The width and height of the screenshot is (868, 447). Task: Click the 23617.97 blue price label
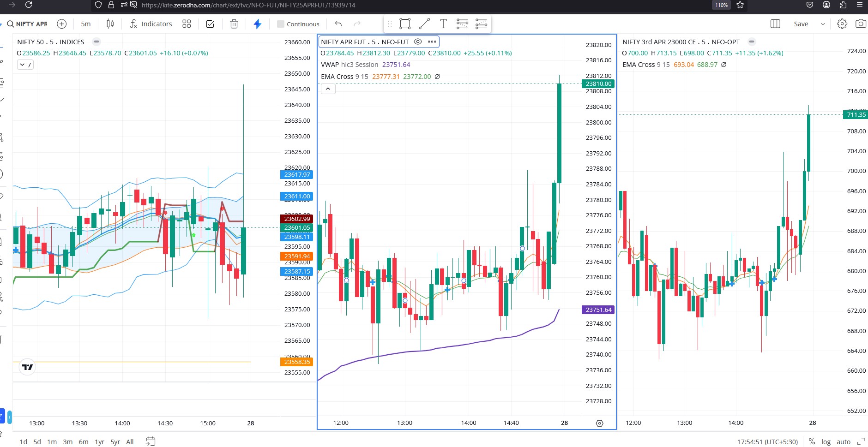click(296, 175)
